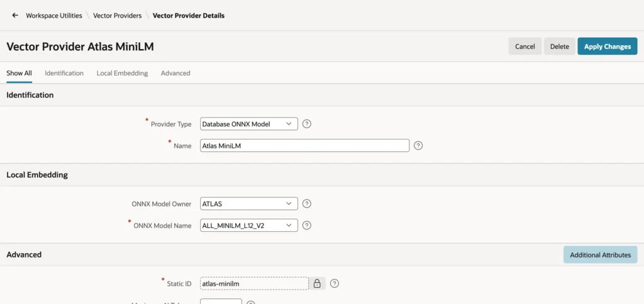Click the ONNX Model Name label
Image resolution: width=644 pixels, height=304 pixels.
coord(162,225)
